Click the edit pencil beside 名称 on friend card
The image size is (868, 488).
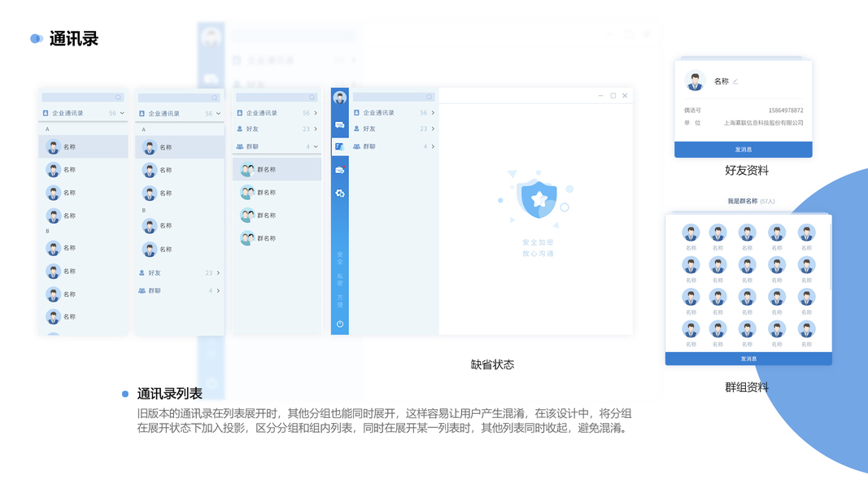pyautogui.click(x=735, y=81)
